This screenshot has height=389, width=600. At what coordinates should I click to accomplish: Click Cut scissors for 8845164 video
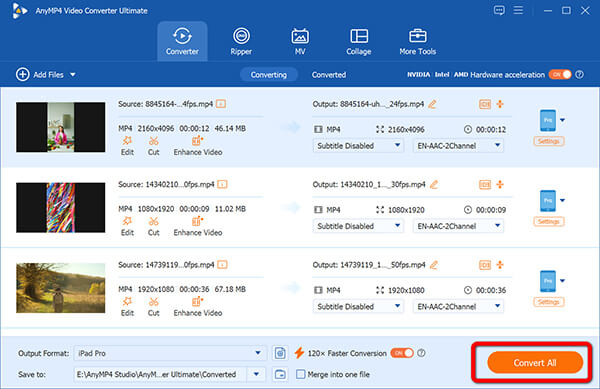(153, 146)
